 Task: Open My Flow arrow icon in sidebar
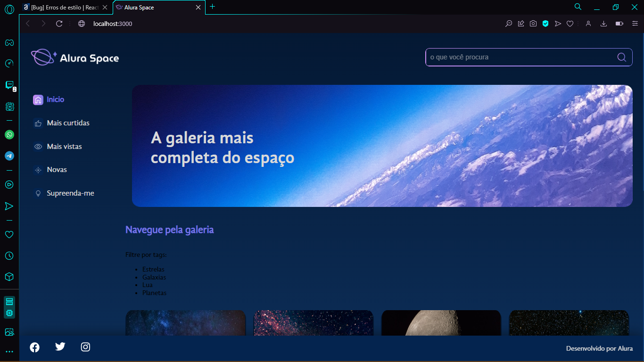[x=9, y=206]
